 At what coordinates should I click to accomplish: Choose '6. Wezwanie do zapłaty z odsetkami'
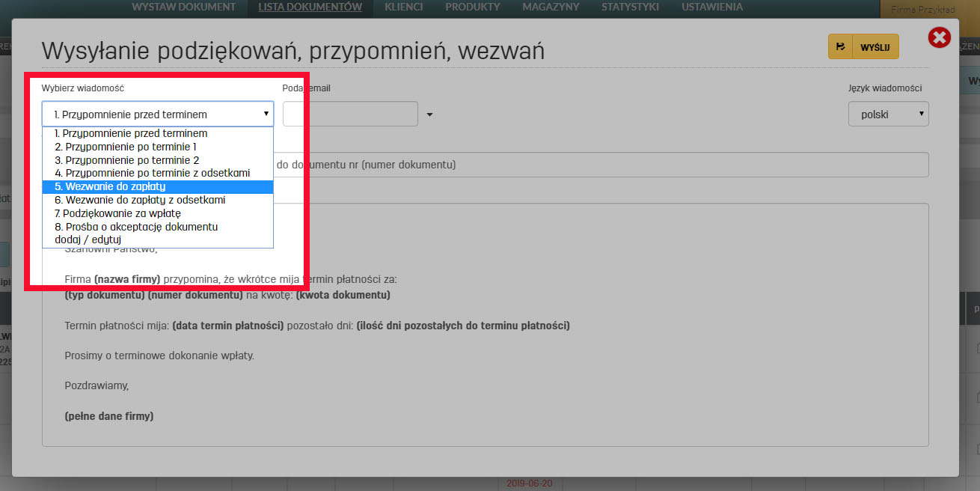tap(140, 200)
